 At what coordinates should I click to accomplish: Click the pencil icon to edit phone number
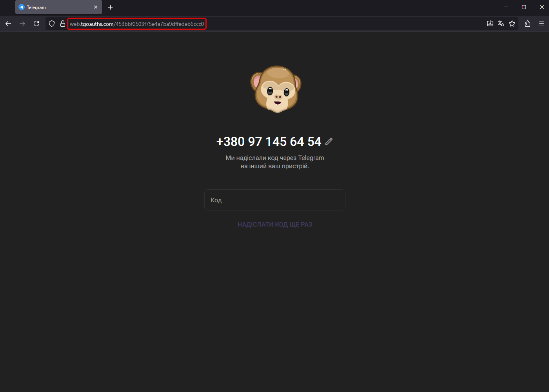coord(329,142)
